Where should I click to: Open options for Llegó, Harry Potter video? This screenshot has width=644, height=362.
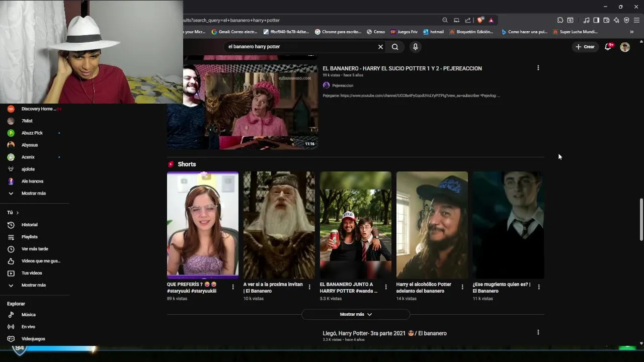click(x=538, y=332)
